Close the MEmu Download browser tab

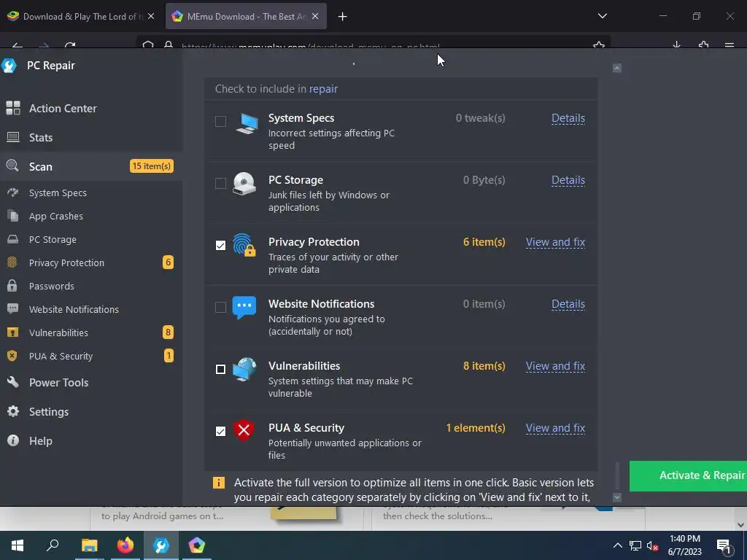coord(315,17)
